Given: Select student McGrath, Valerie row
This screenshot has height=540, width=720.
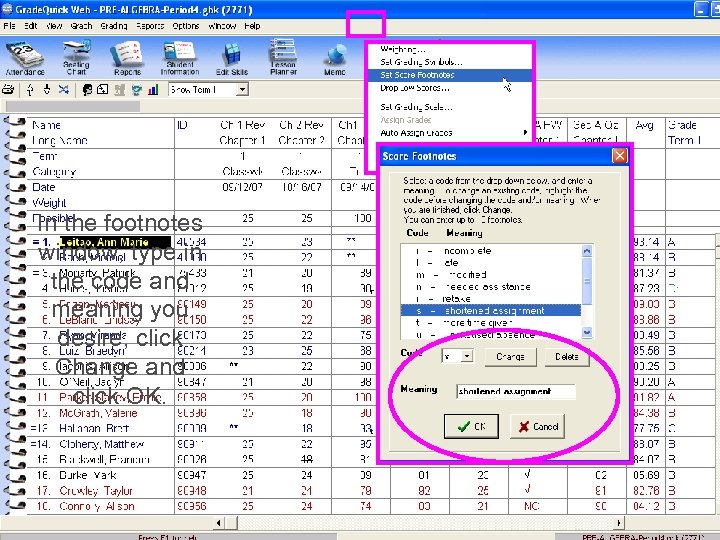Looking at the screenshot, I should tap(98, 413).
